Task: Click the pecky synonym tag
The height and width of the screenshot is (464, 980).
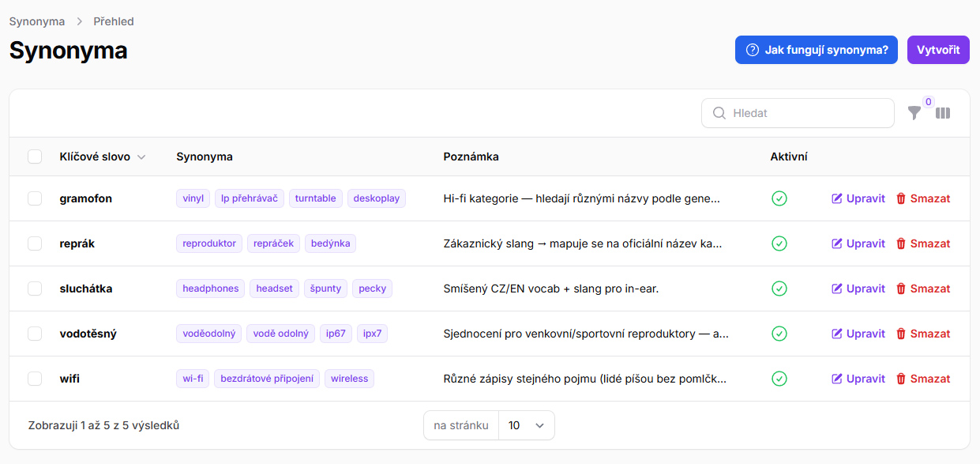Action: (373, 289)
